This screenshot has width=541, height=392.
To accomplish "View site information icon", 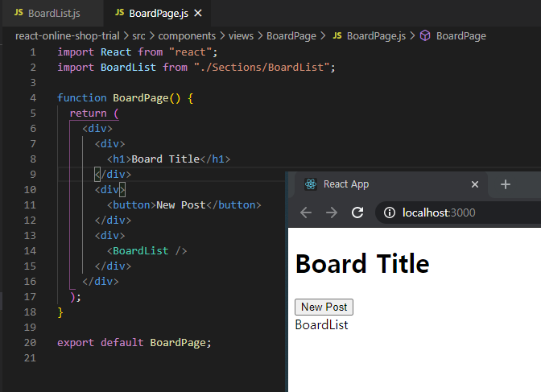I will (x=390, y=213).
